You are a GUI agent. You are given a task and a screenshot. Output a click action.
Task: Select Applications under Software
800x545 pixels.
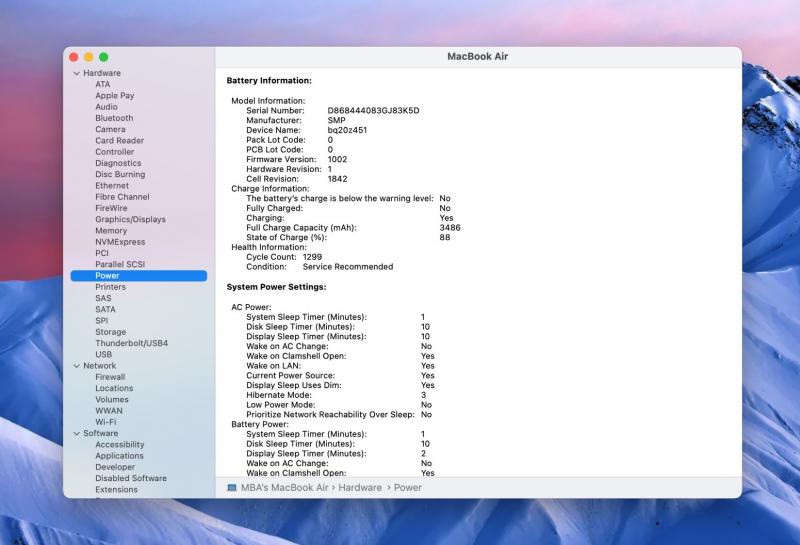point(119,456)
